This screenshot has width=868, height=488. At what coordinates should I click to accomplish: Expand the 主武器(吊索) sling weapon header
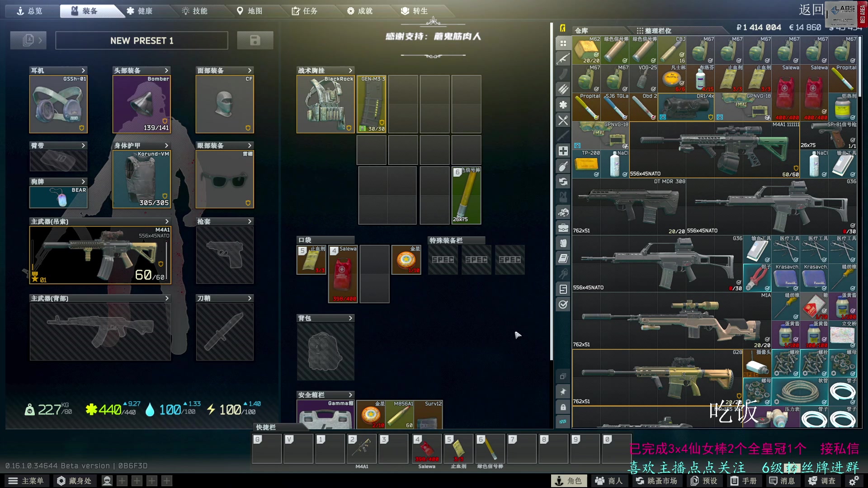[x=100, y=221]
